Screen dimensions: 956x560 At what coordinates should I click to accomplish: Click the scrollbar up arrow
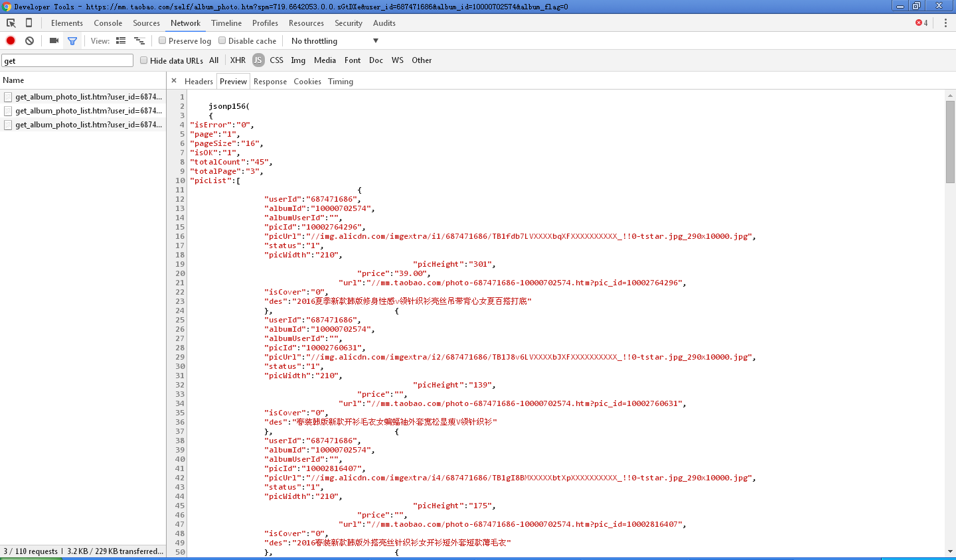[x=950, y=96]
